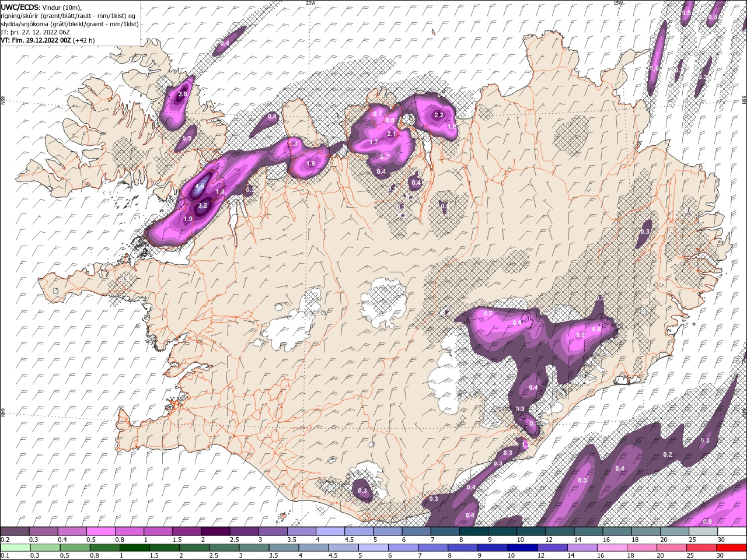The width and height of the screenshot is (747, 560).
Task: Click the UWC/ECDS title text
Action: pyautogui.click(x=20, y=7)
